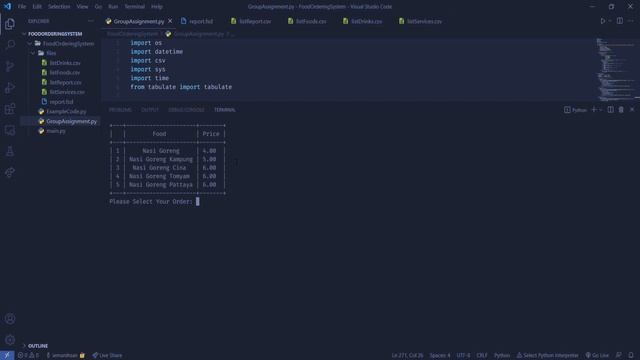Open the Edit menu

point(37,7)
